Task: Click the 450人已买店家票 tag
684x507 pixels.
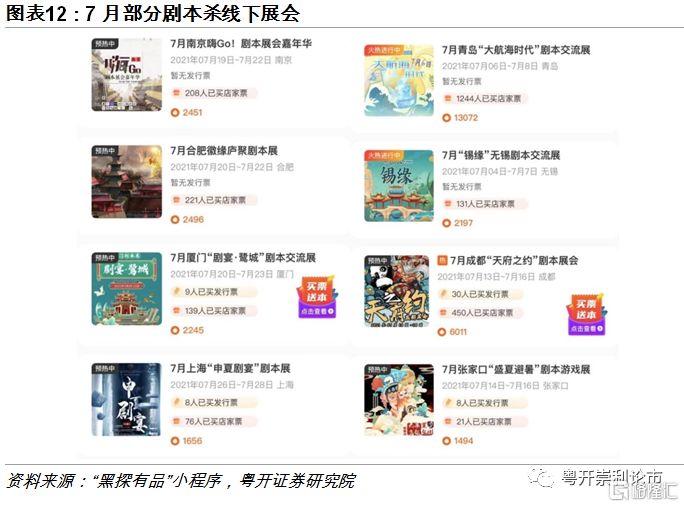Action: [x=481, y=313]
